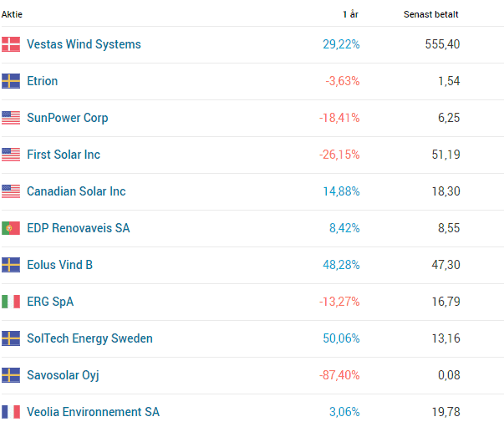
Task: Open Veolia Environnement SA stock link
Action: point(94,412)
